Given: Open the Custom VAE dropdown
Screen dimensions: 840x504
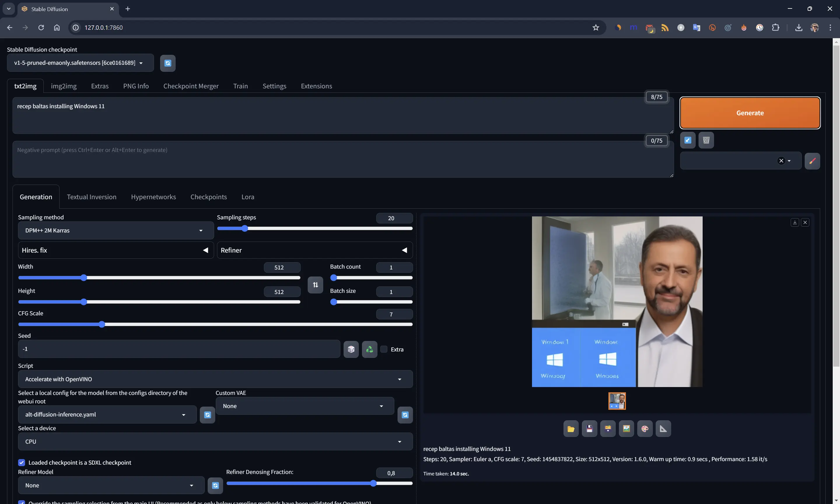Looking at the screenshot, I should tap(305, 406).
